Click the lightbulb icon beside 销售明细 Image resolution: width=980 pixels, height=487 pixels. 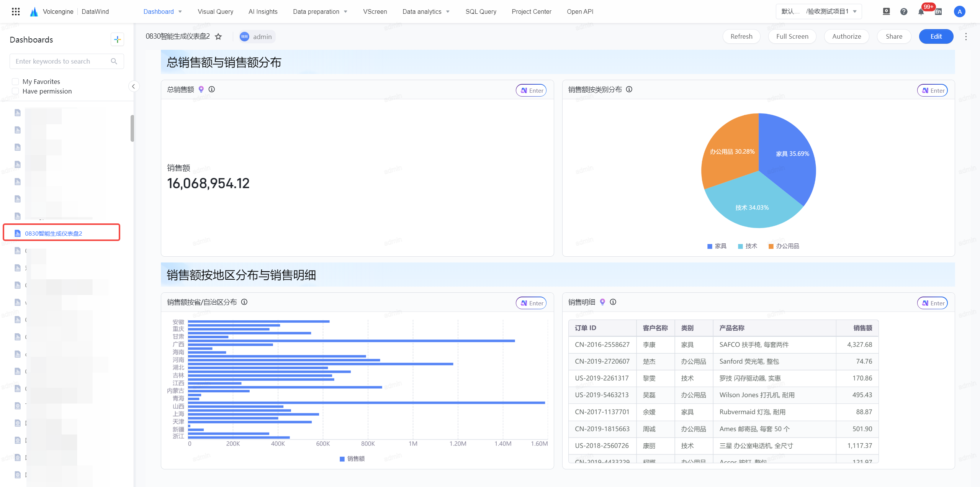[x=602, y=302]
